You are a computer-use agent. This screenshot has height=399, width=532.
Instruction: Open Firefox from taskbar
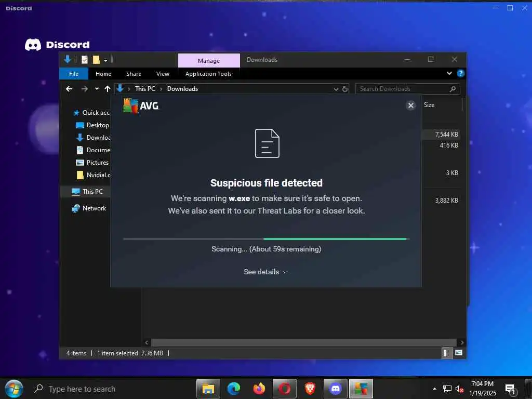click(259, 389)
